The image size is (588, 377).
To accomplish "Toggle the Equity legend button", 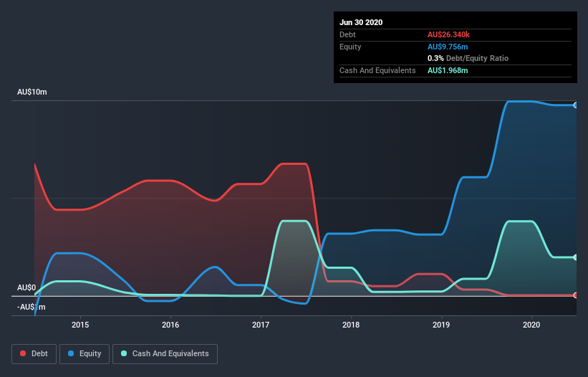I will pos(85,354).
